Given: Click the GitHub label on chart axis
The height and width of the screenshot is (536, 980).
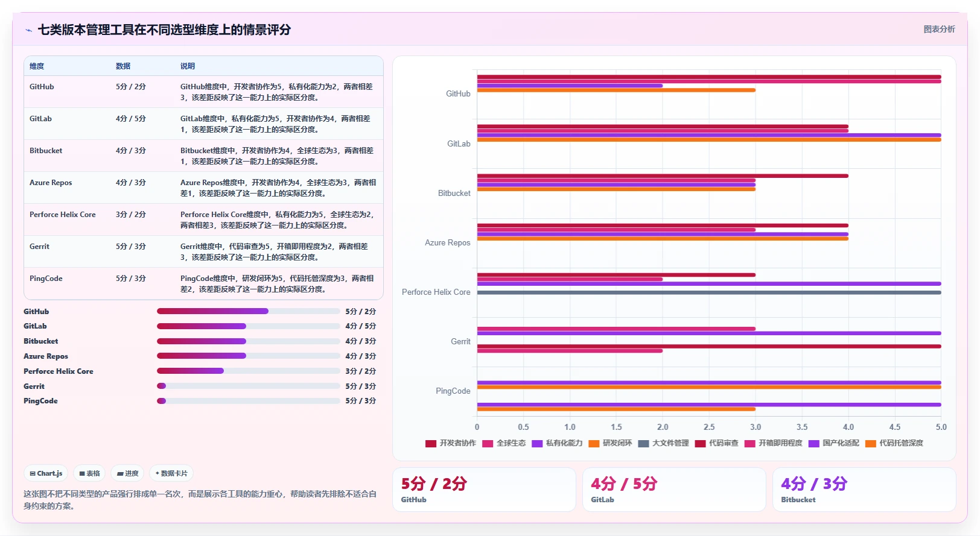Looking at the screenshot, I should (x=458, y=94).
